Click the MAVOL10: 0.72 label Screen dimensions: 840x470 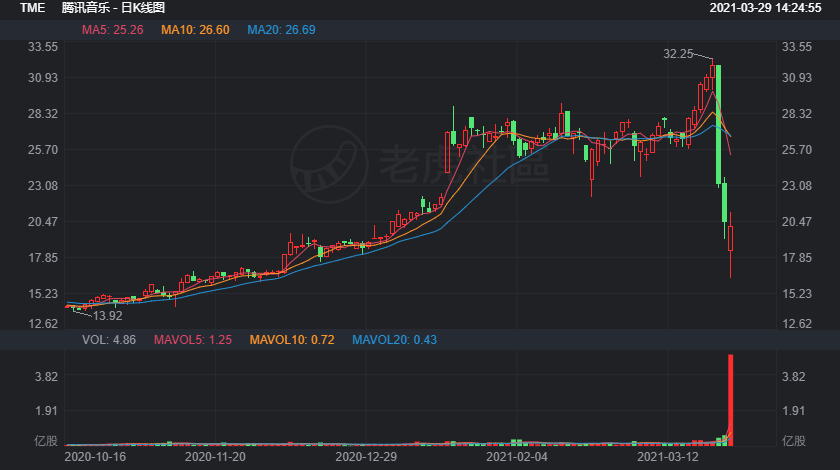click(292, 340)
